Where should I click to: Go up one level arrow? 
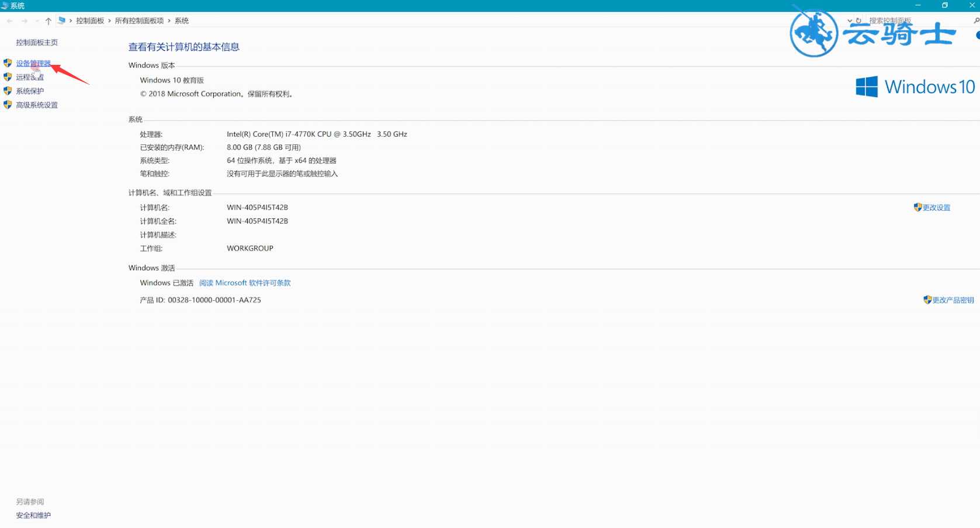[x=49, y=21]
